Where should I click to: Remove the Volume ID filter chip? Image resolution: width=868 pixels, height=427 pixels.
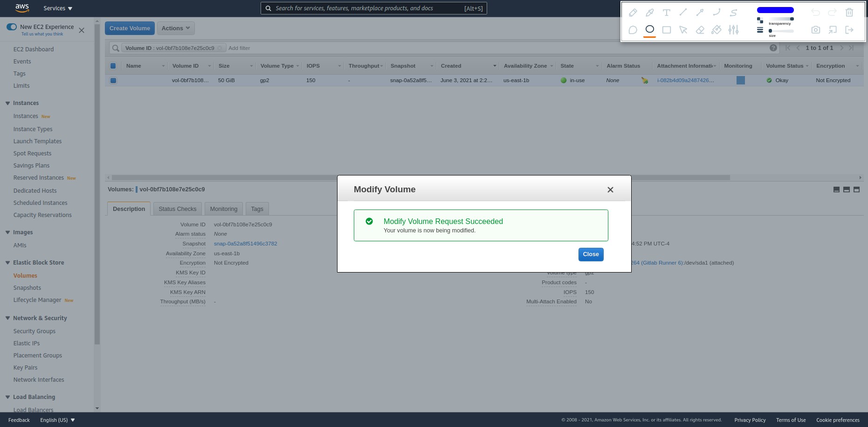coord(220,48)
